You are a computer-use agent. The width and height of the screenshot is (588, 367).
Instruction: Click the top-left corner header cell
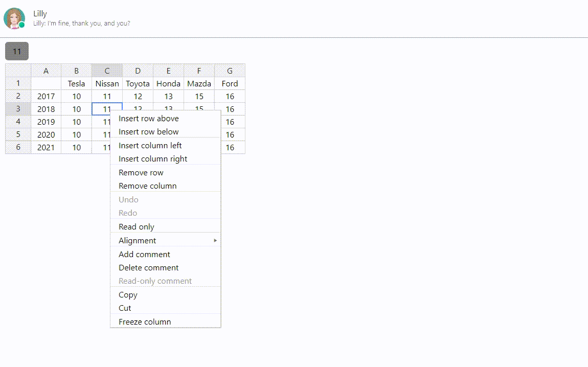click(18, 71)
